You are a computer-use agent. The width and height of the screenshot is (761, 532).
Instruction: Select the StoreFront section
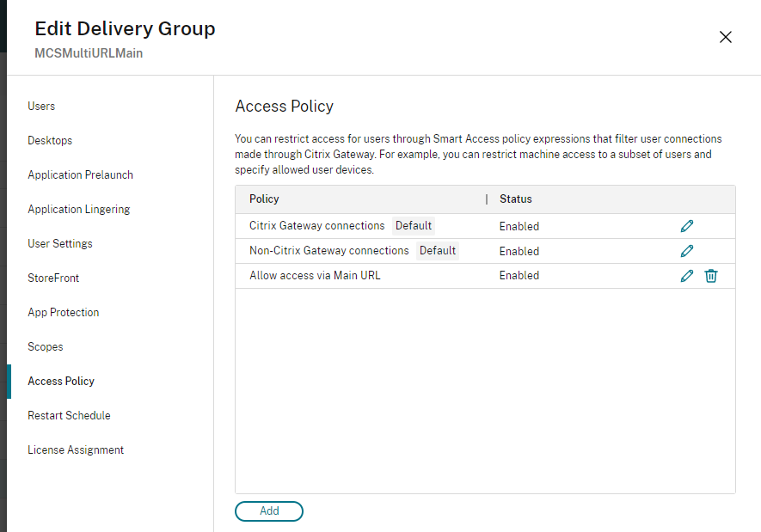coord(53,278)
